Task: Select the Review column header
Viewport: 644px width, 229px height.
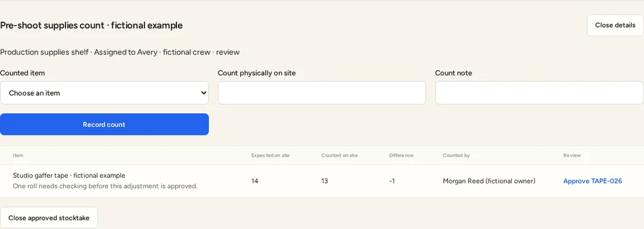Action: [x=572, y=156]
